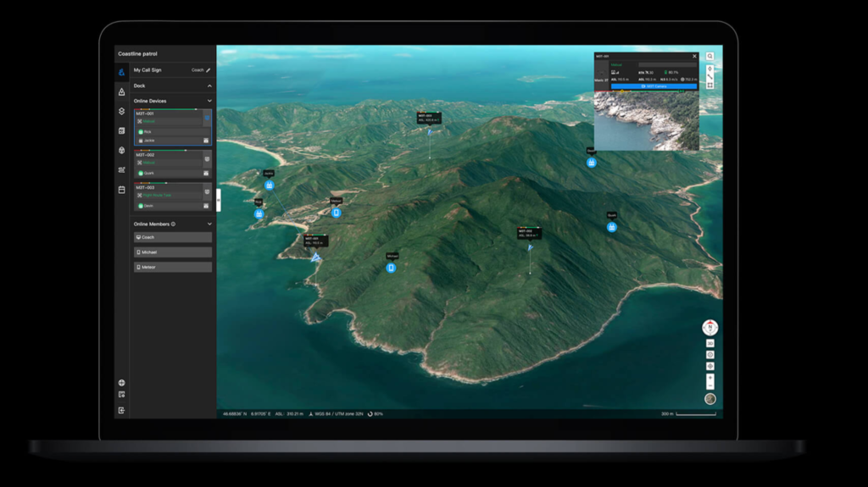Open the search tool on the map
The image size is (868, 487).
pos(709,57)
